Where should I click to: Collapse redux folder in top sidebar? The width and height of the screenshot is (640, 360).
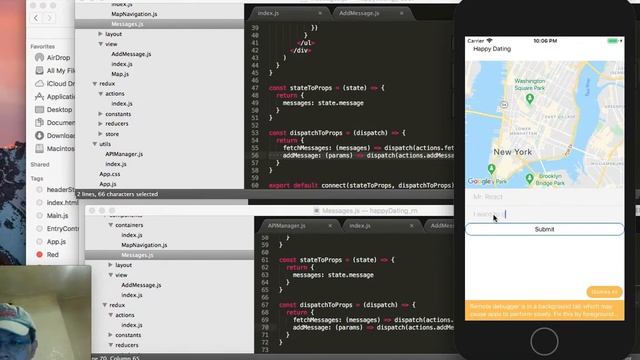(94, 83)
